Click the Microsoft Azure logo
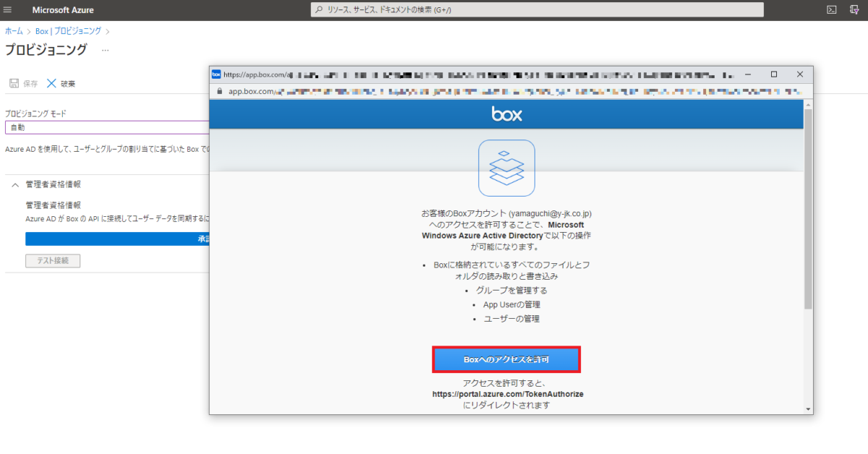868x454 pixels. 62,9
